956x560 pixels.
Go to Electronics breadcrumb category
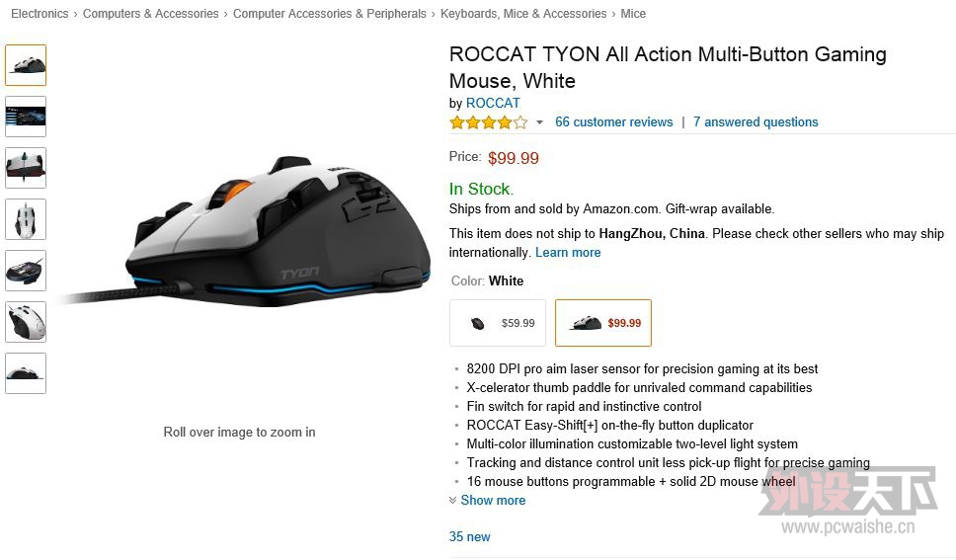coord(40,14)
